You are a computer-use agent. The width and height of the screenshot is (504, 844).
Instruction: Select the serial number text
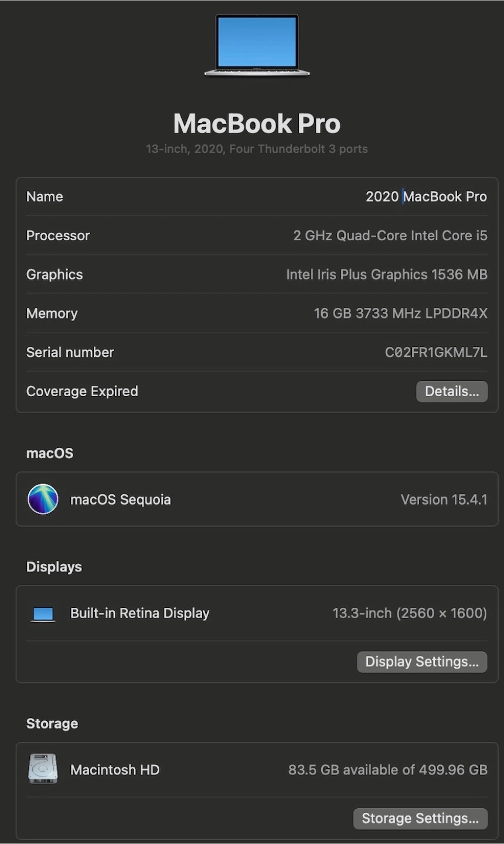click(435, 352)
